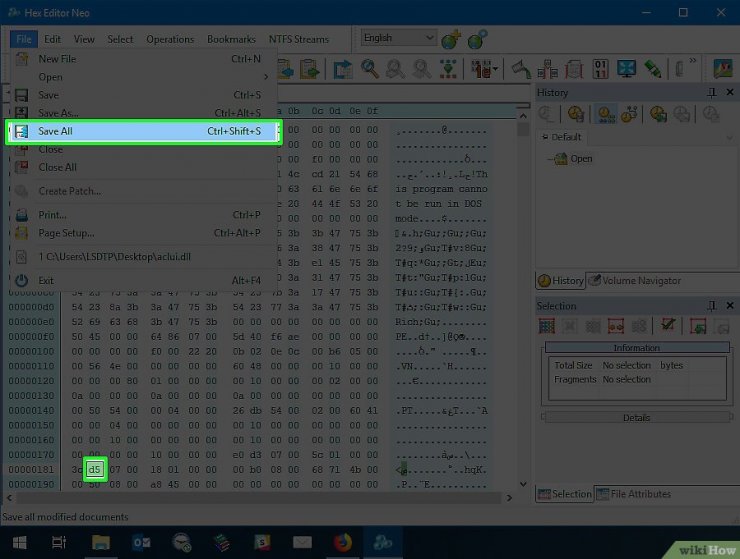Expand the Details section

637,417
